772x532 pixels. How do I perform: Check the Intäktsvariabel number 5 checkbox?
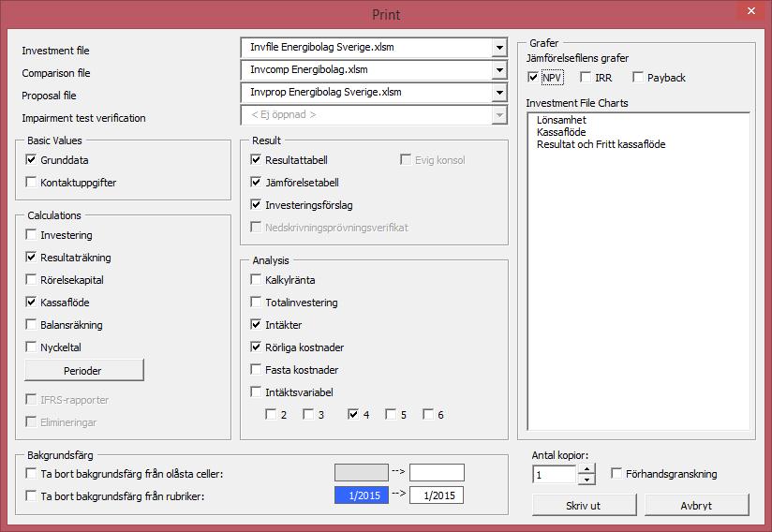[391, 414]
